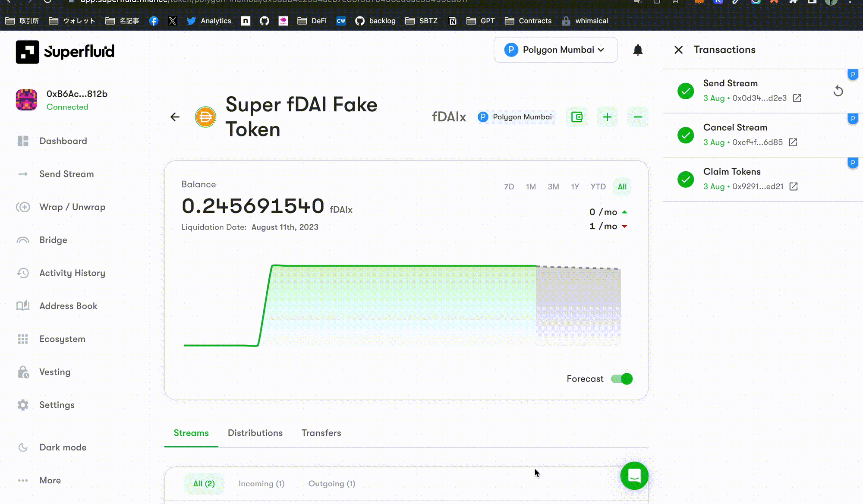The width and height of the screenshot is (863, 504).
Task: Switch to the Streams tab
Action: point(191,433)
